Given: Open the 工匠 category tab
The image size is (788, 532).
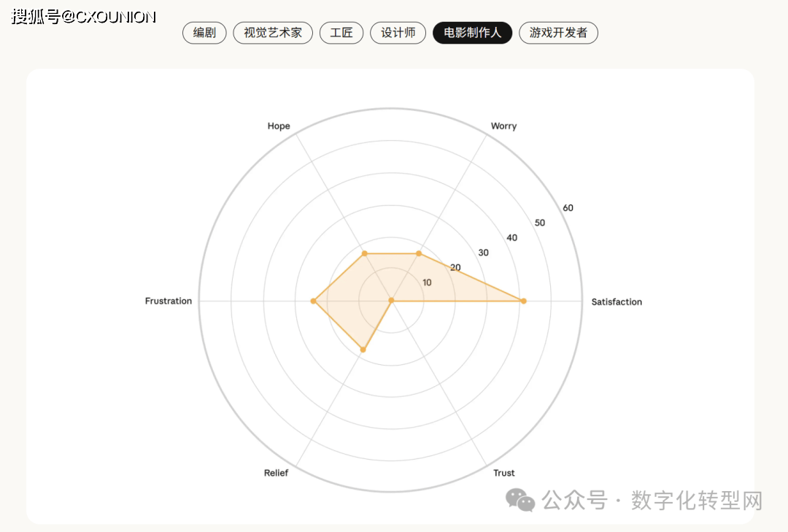Looking at the screenshot, I should [341, 33].
